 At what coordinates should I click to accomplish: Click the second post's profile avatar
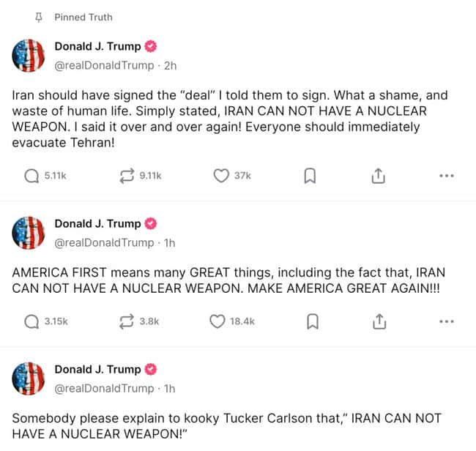(x=29, y=232)
